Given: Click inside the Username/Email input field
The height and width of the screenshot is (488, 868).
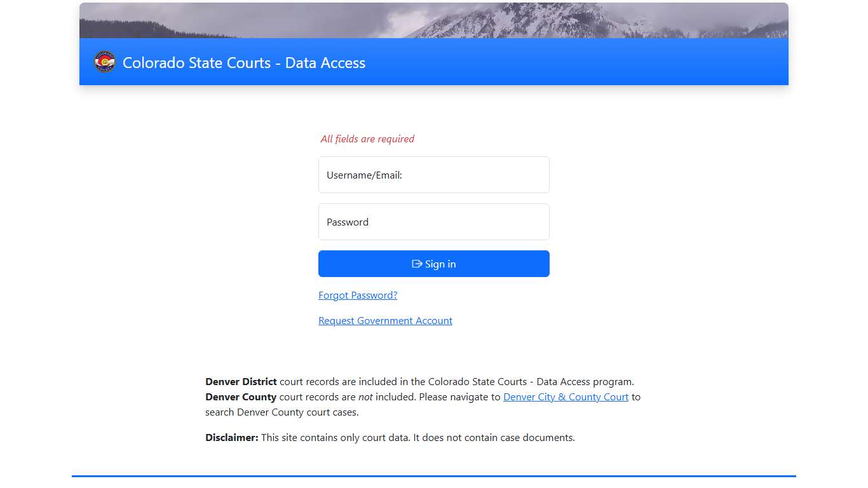Looking at the screenshot, I should click(x=433, y=175).
